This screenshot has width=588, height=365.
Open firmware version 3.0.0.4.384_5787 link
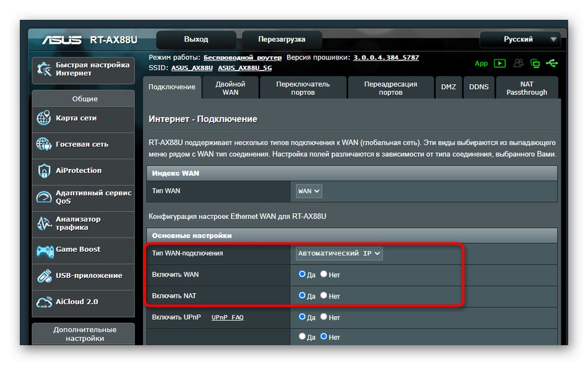tap(386, 58)
